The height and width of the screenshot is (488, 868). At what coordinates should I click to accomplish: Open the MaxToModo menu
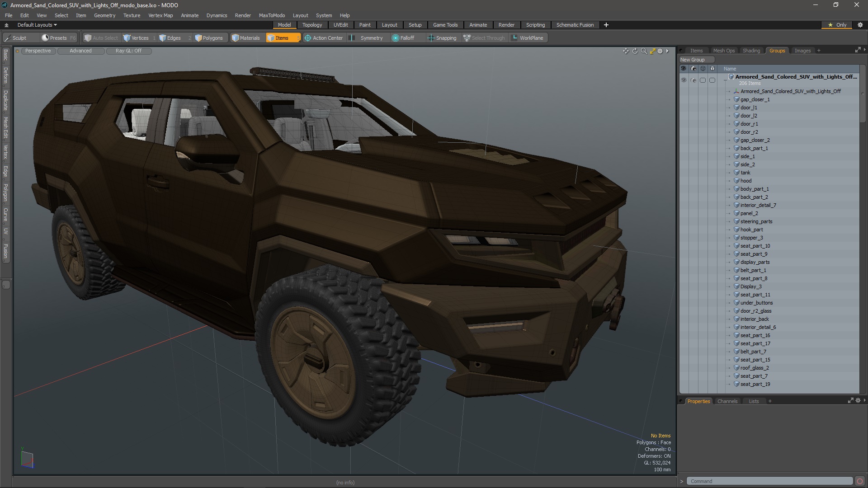(x=272, y=15)
